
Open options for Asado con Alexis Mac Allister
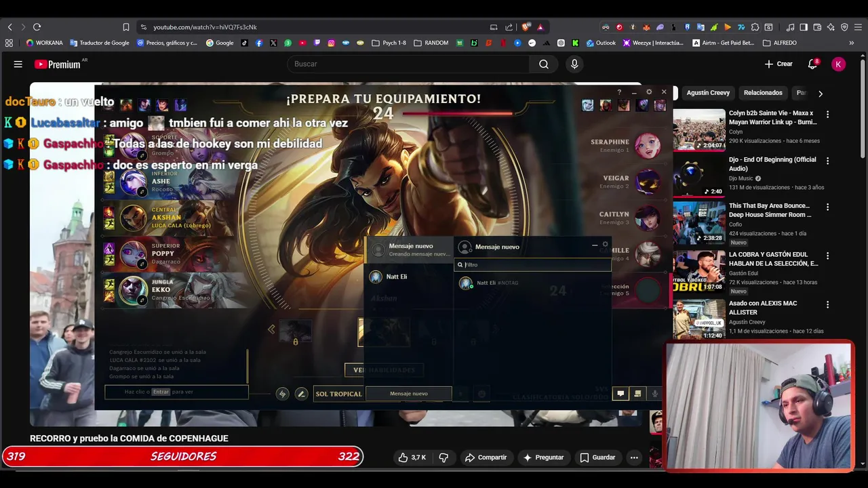point(827,305)
